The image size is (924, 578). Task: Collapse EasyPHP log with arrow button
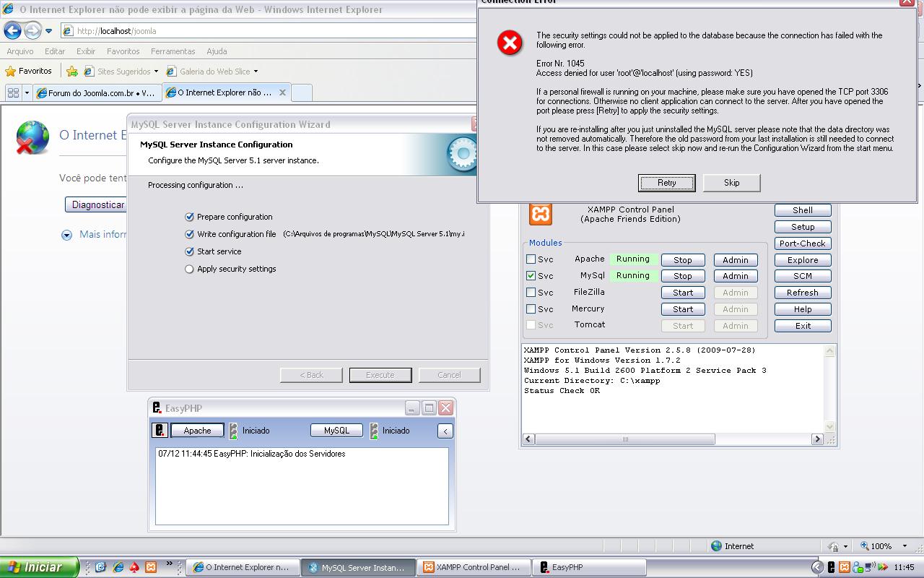point(445,431)
